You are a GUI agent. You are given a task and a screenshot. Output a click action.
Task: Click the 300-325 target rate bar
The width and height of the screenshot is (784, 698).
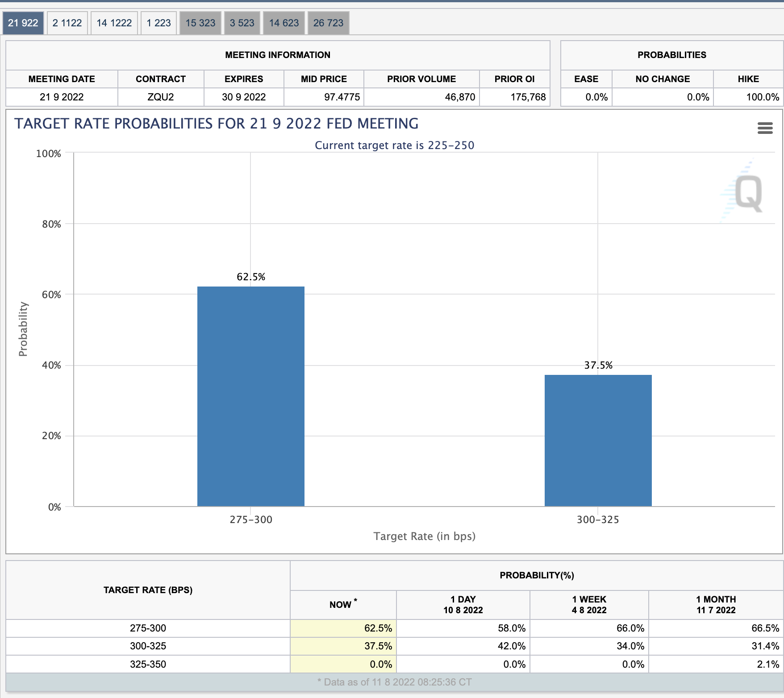pyautogui.click(x=598, y=440)
